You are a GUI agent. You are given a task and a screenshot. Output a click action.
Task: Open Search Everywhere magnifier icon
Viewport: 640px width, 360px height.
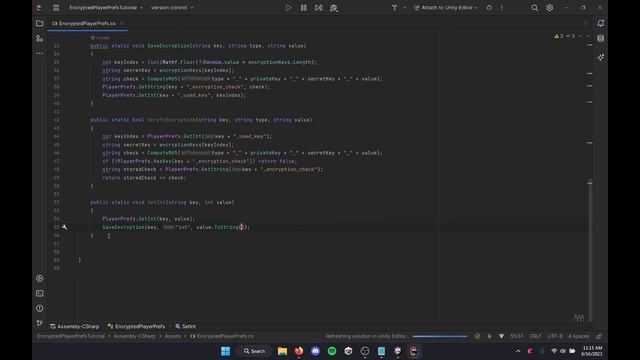point(534,8)
